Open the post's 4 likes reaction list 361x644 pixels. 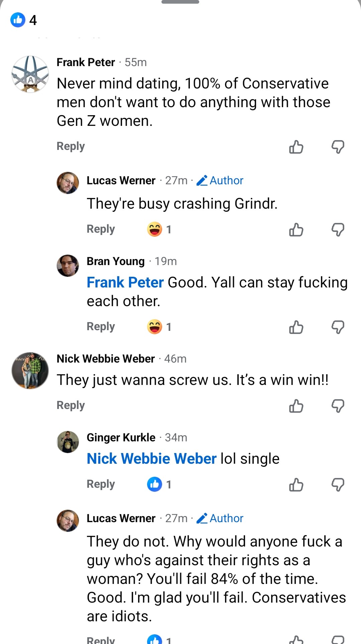point(23,20)
